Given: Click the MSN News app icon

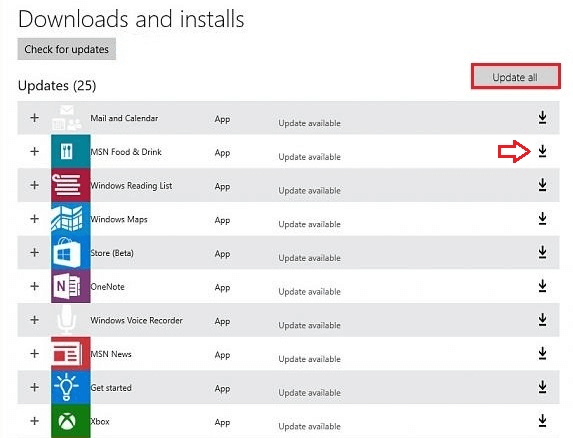Looking at the screenshot, I should click(x=71, y=353).
